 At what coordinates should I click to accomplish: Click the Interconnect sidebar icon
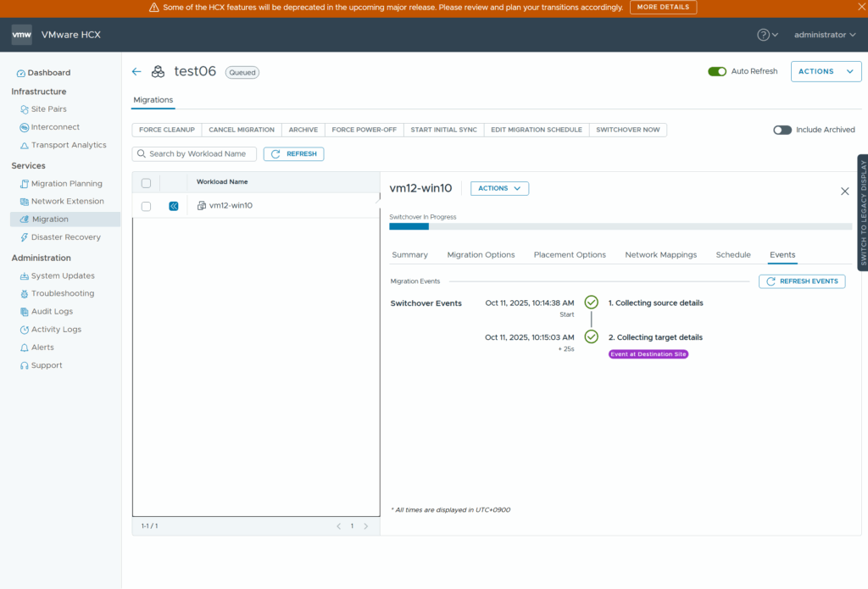point(25,127)
